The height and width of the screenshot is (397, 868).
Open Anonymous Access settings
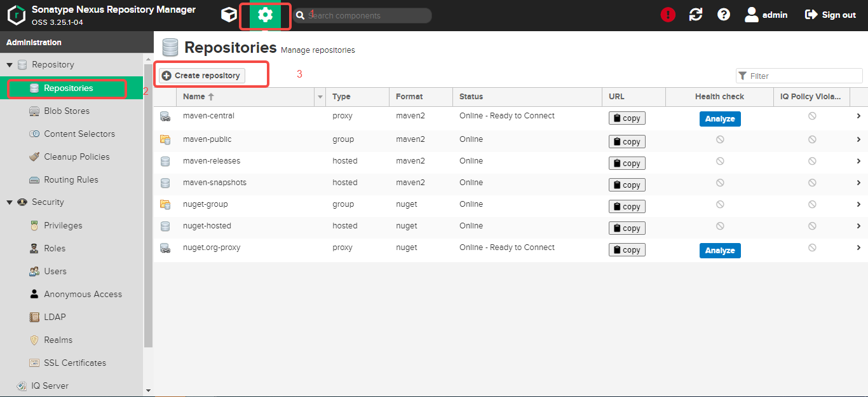83,294
